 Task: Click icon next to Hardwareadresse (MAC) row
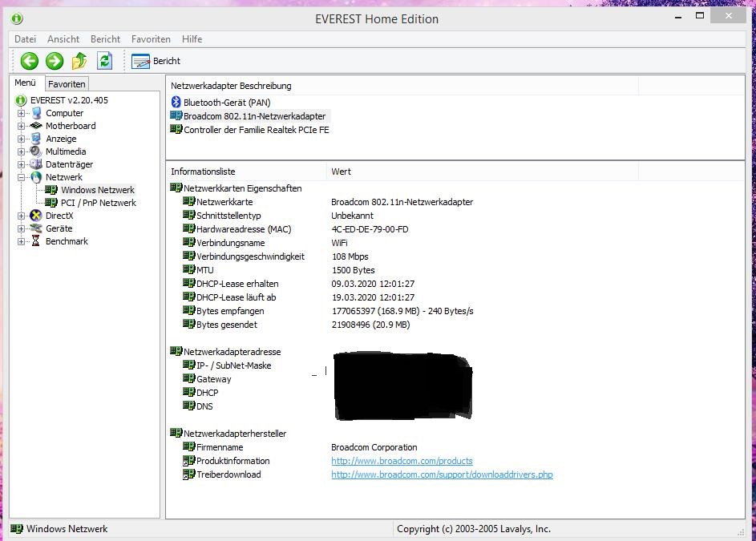189,228
